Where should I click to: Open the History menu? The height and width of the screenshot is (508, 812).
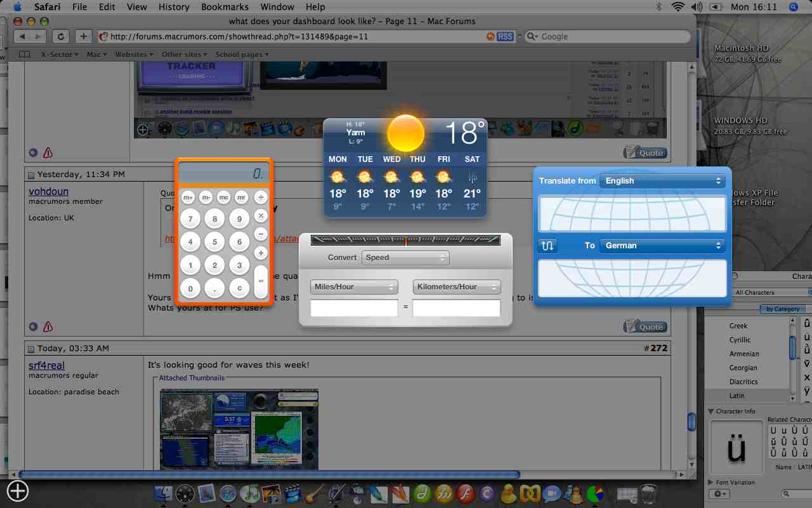point(174,7)
